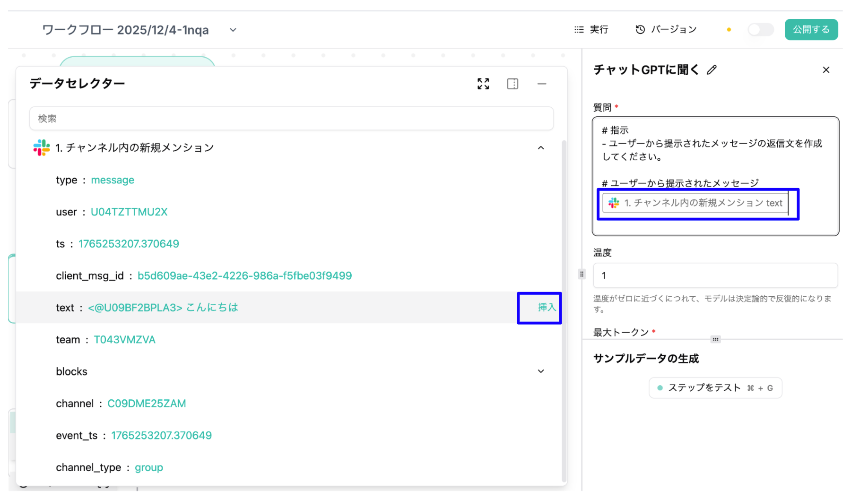The image size is (868, 499).
Task: Collapse the チャンネル内の新規メンション section
Action: tap(541, 147)
